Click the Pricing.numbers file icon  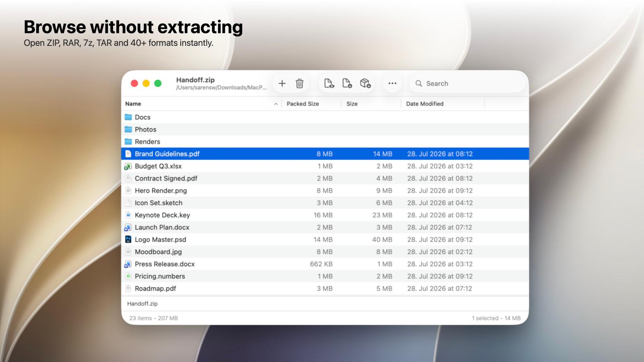[x=128, y=276]
